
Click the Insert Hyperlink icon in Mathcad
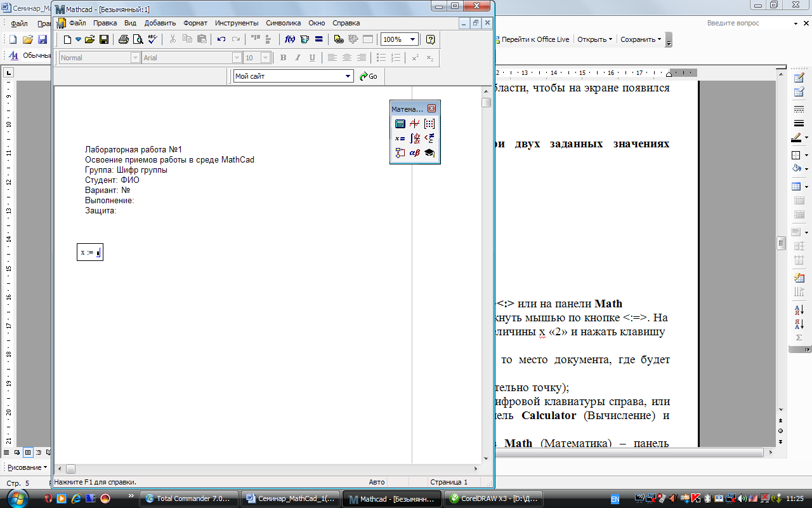point(339,39)
